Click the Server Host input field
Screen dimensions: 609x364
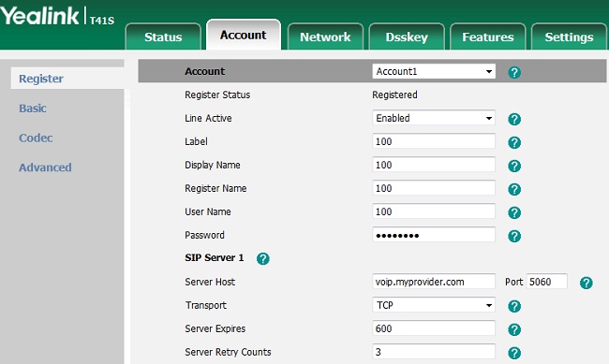coord(434,282)
